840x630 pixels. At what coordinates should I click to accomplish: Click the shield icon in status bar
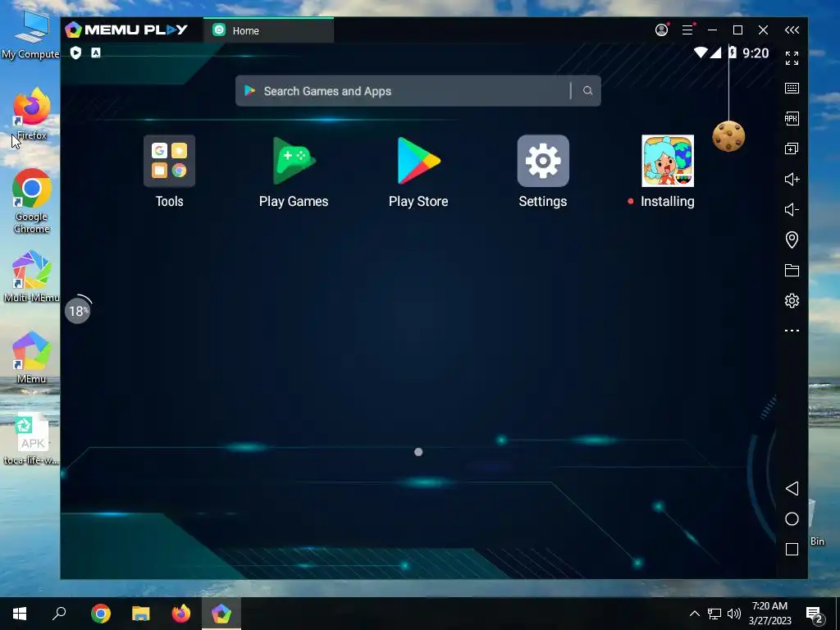pyautogui.click(x=75, y=52)
